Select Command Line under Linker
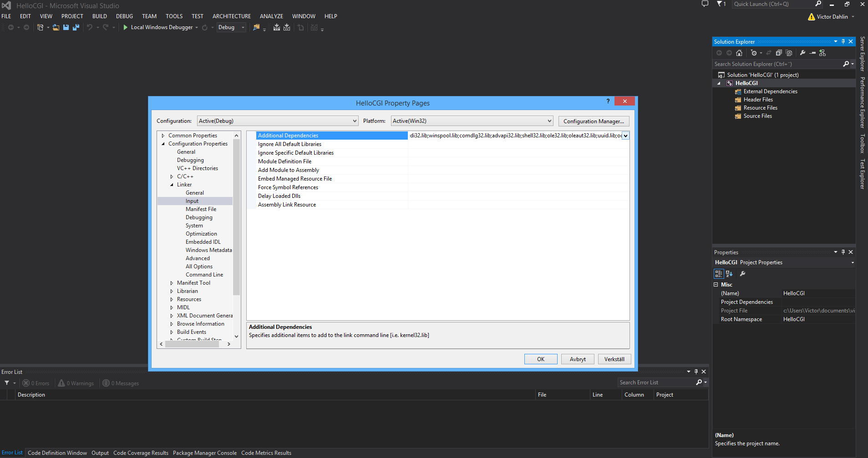868x458 pixels. coord(204,275)
